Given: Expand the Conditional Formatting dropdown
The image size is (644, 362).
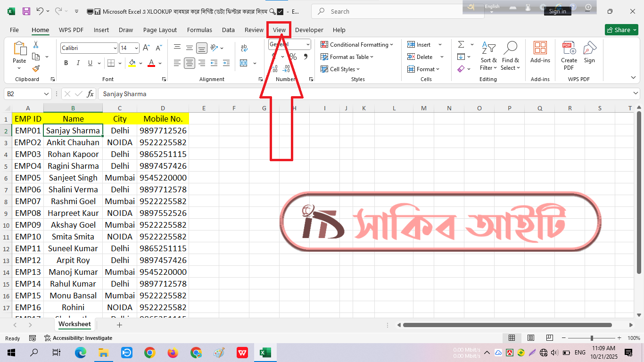Looking at the screenshot, I should (x=357, y=45).
